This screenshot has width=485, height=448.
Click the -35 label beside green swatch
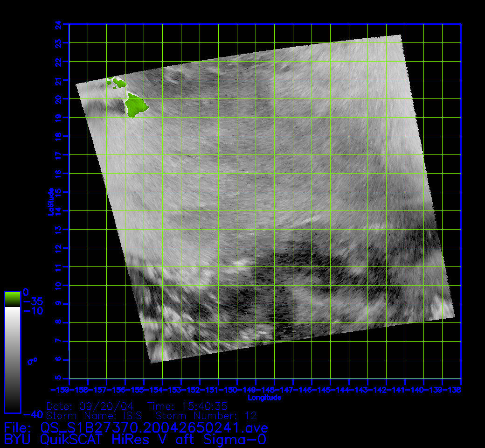[33, 301]
